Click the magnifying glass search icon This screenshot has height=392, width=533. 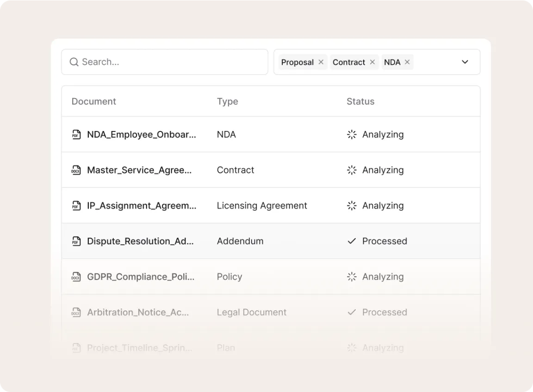[74, 62]
